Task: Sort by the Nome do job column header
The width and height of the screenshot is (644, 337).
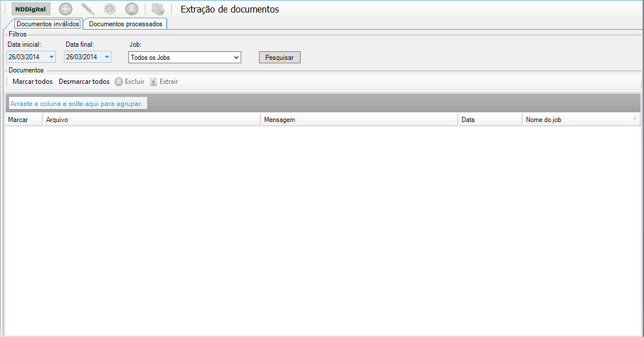Action: pyautogui.click(x=581, y=120)
